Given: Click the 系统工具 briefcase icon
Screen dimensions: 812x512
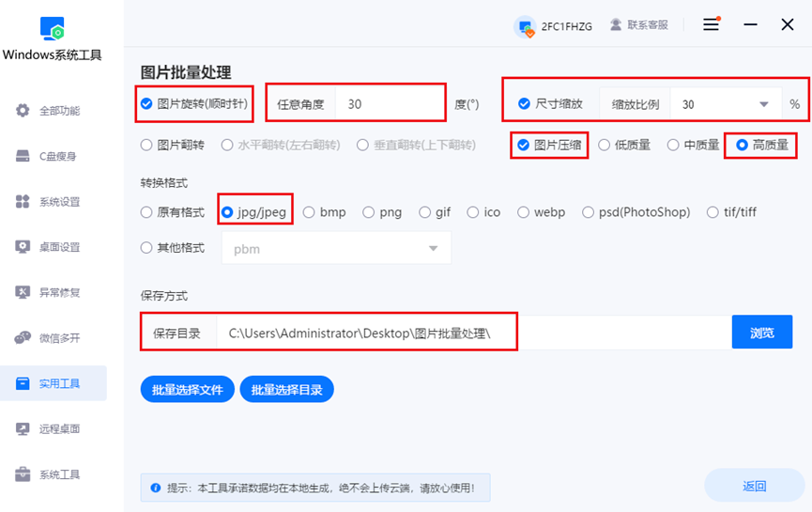Looking at the screenshot, I should [23, 474].
